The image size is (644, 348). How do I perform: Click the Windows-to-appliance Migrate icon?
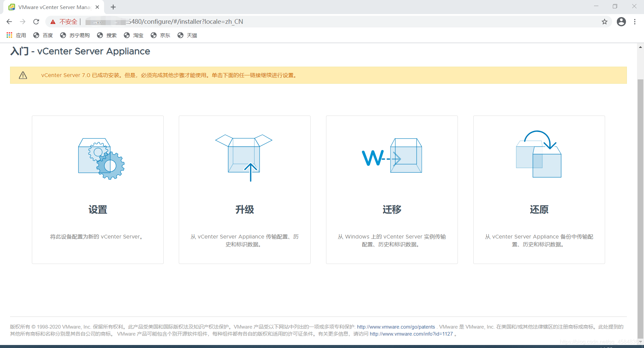[392, 155]
